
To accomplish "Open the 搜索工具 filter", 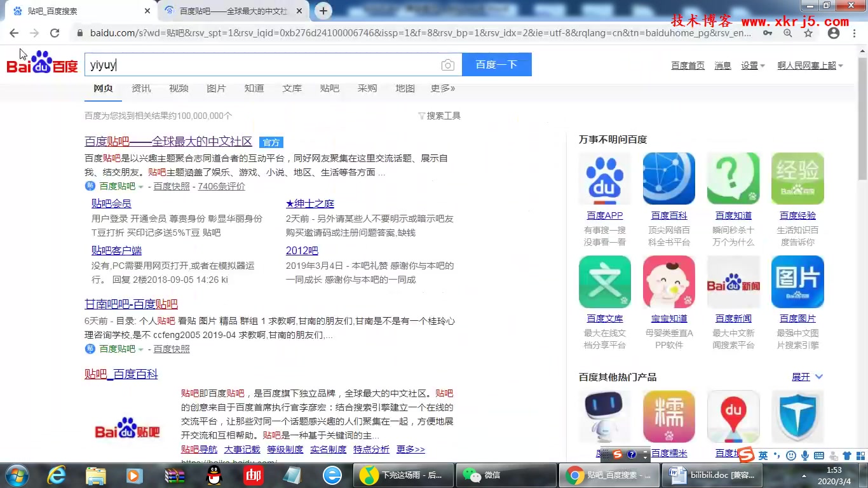I will point(439,116).
